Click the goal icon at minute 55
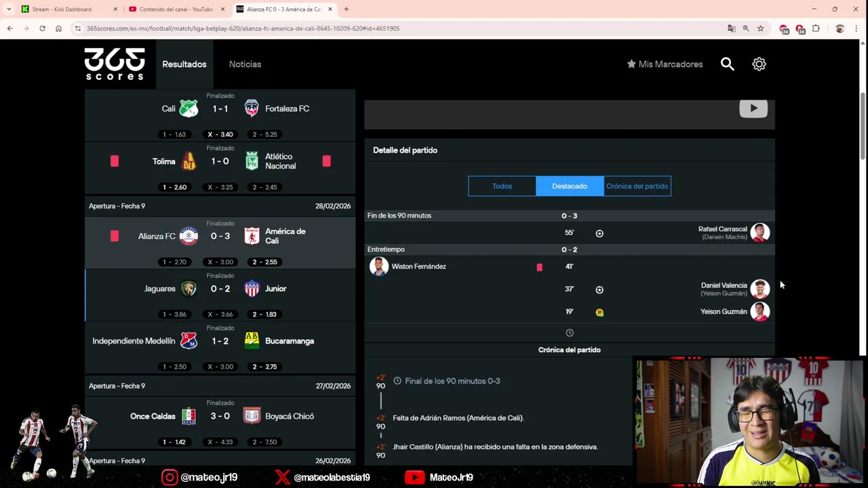The image size is (868, 488). coord(599,233)
